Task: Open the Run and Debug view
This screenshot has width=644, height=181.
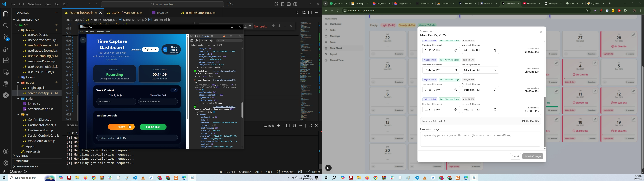Action: point(6,49)
